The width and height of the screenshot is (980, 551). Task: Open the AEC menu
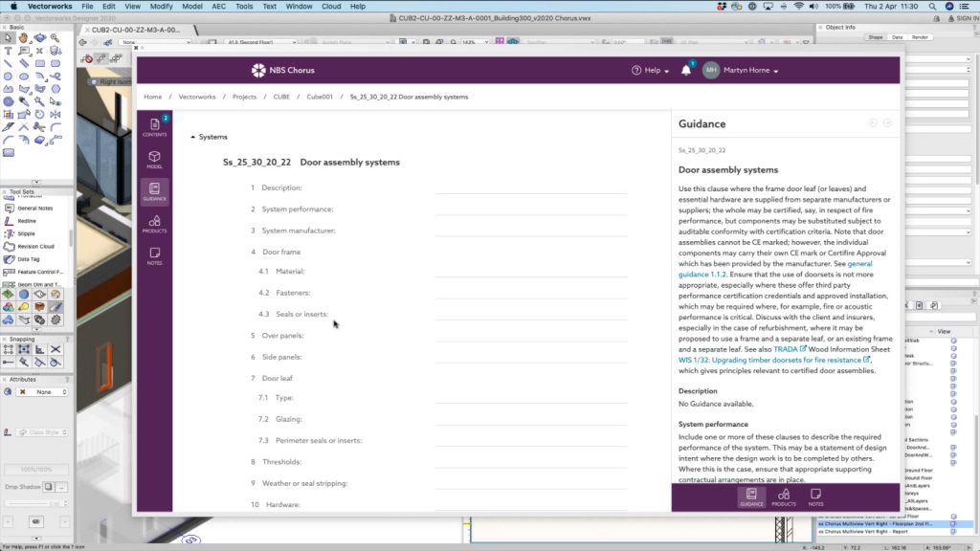219,7
